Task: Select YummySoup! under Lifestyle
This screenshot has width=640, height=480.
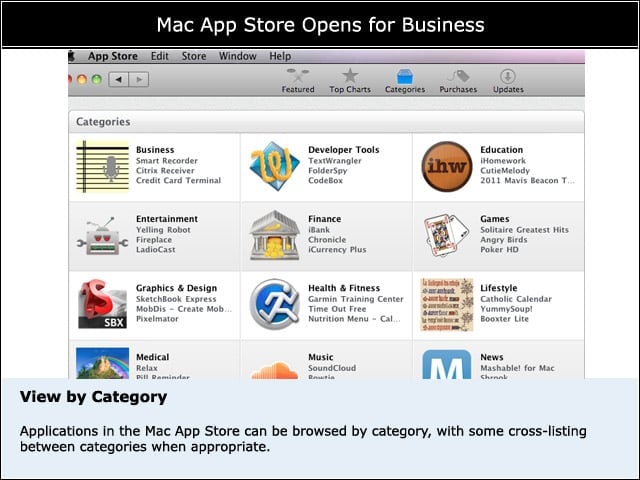Action: point(506,309)
